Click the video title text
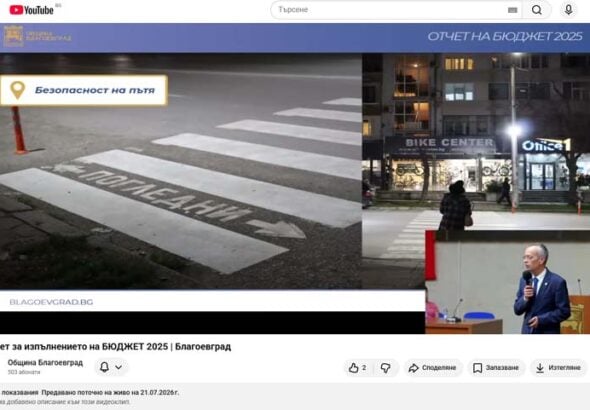Viewport: 590px width, 410px height. pyautogui.click(x=115, y=346)
